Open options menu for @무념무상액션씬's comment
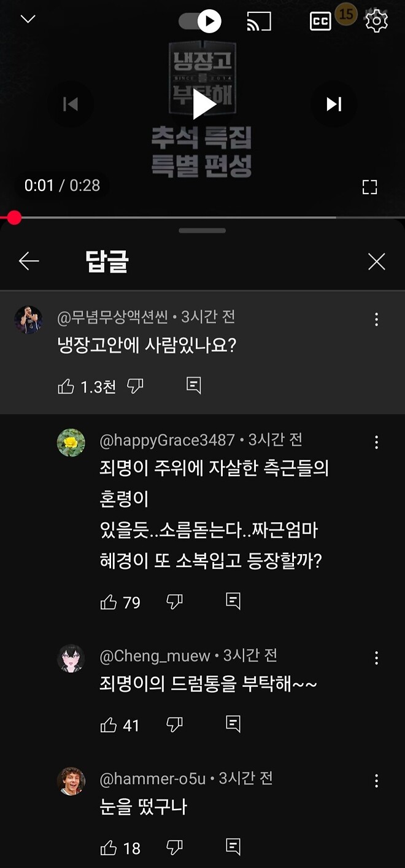Screen dimensions: 405x868 click(376, 319)
